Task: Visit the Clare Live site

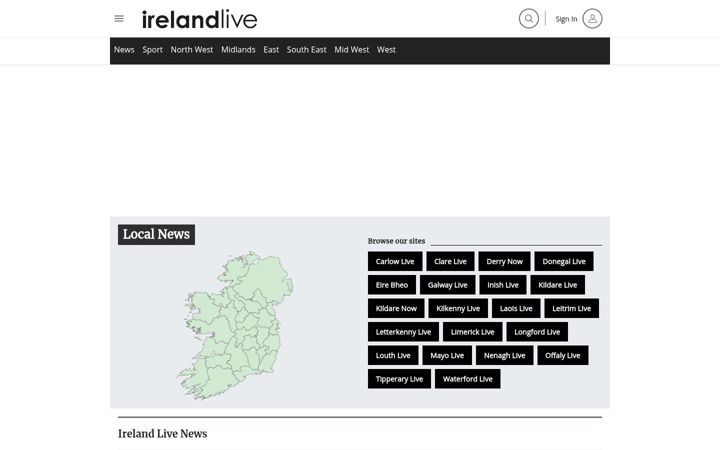Action: [450, 261]
